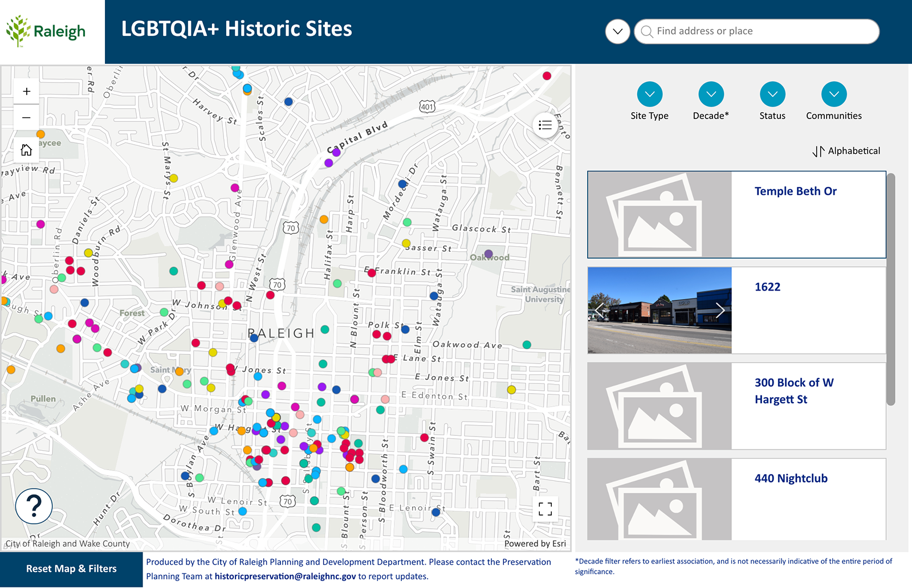
Task: Zoom out on the map
Action: pyautogui.click(x=26, y=118)
